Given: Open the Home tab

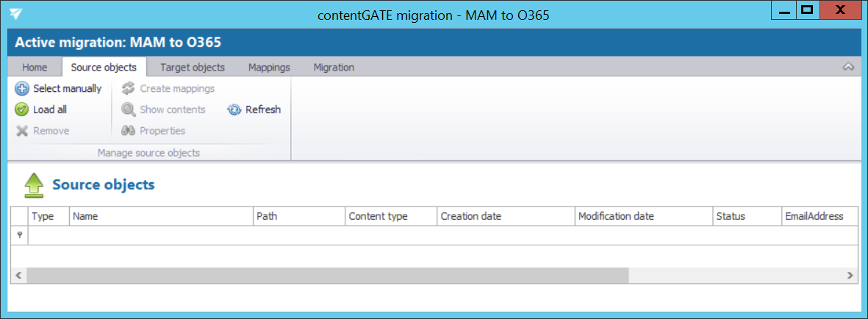Looking at the screenshot, I should (x=35, y=67).
